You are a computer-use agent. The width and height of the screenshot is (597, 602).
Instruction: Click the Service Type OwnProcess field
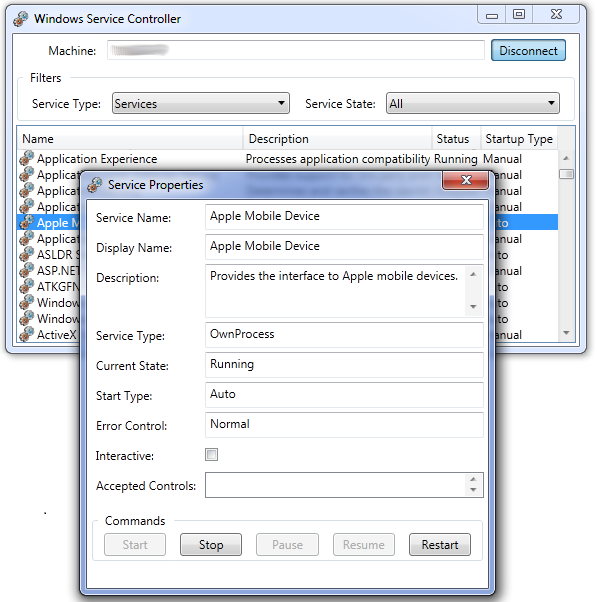coord(344,335)
